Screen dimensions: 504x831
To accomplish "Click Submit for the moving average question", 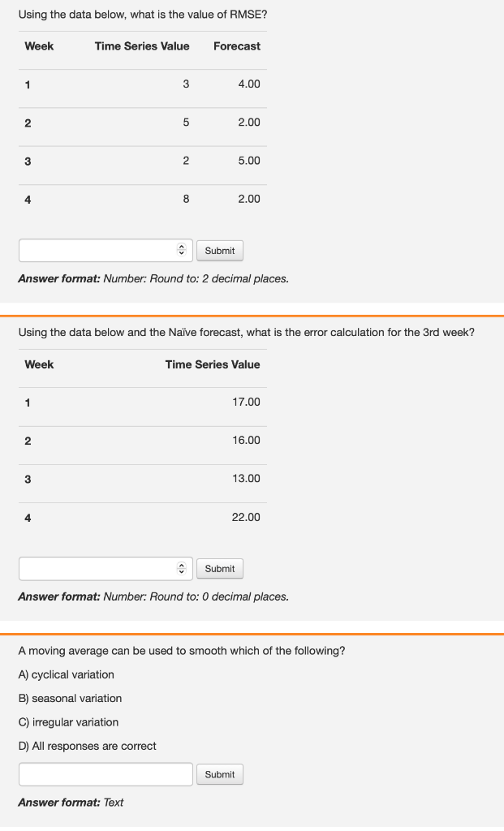I will pos(219,773).
